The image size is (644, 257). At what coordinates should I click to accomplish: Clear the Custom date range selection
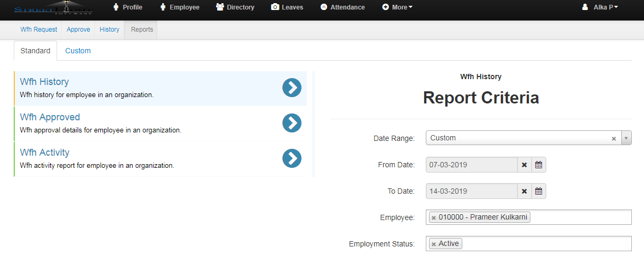pyautogui.click(x=613, y=138)
